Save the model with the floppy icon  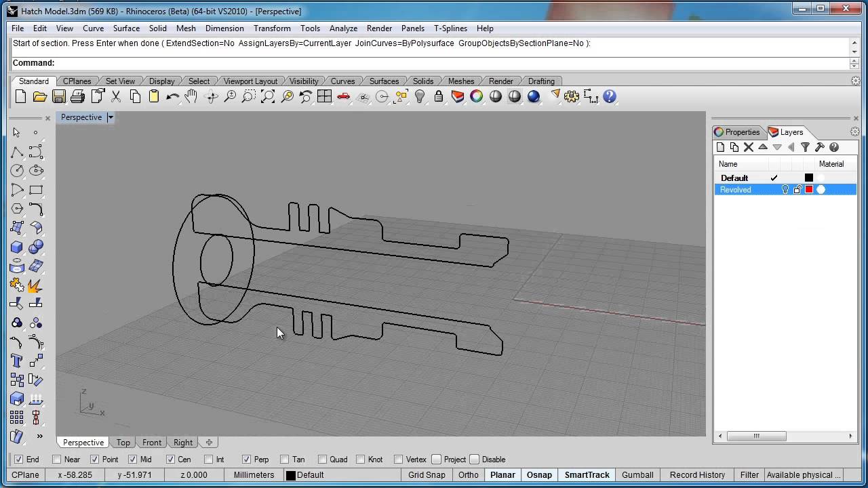59,97
